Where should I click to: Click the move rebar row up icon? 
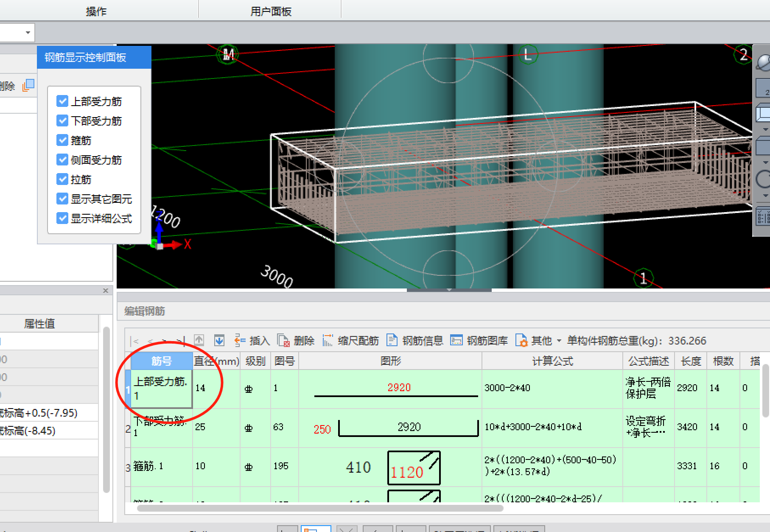199,340
